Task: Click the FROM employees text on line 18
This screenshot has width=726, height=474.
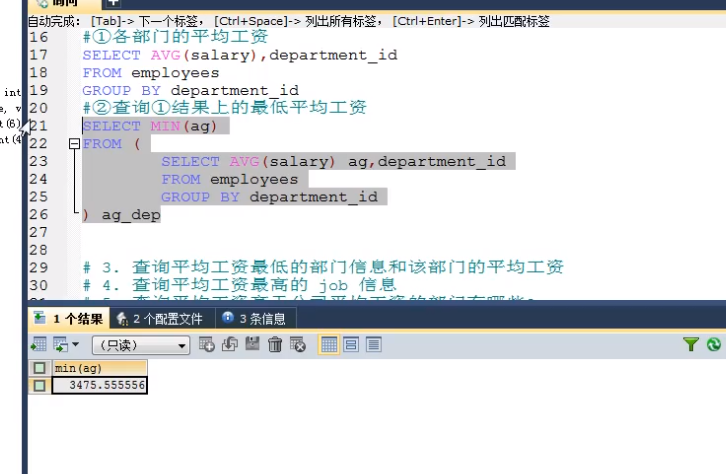Action: [150, 73]
